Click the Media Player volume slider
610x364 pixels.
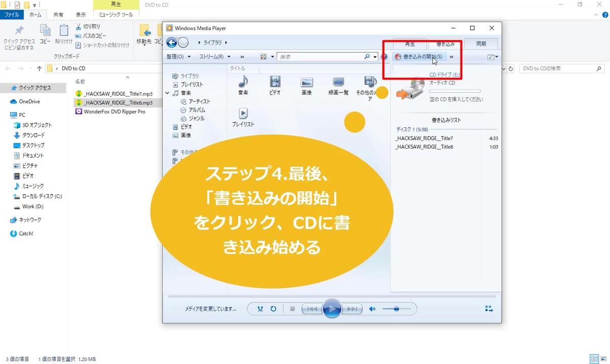click(396, 309)
